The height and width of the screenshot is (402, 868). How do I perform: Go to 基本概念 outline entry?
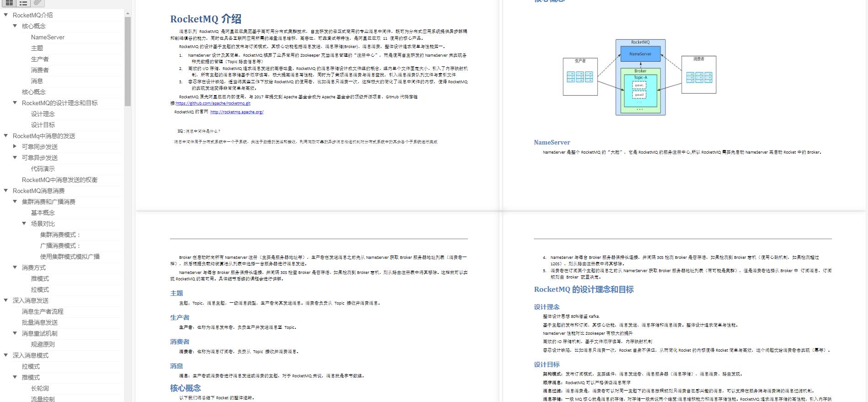[43, 213]
